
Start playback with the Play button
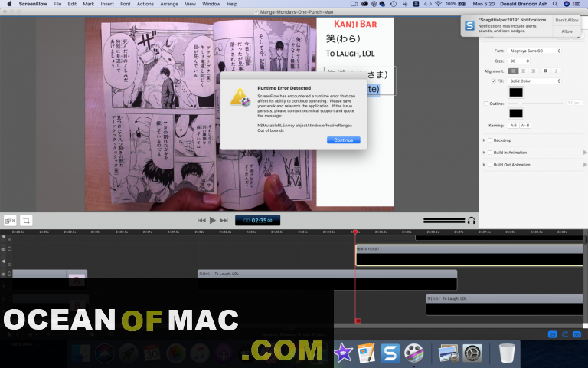tap(213, 221)
